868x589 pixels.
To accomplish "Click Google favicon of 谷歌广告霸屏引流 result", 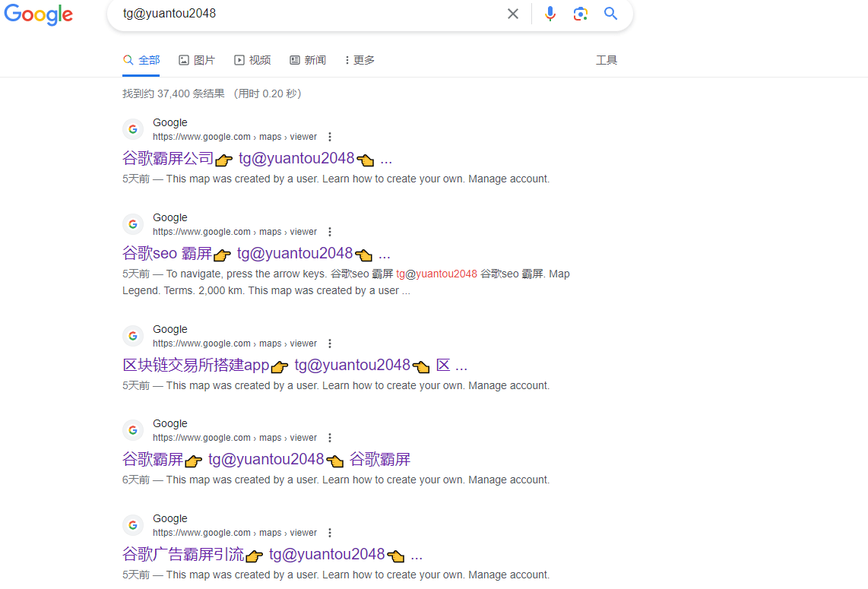I will coord(133,525).
